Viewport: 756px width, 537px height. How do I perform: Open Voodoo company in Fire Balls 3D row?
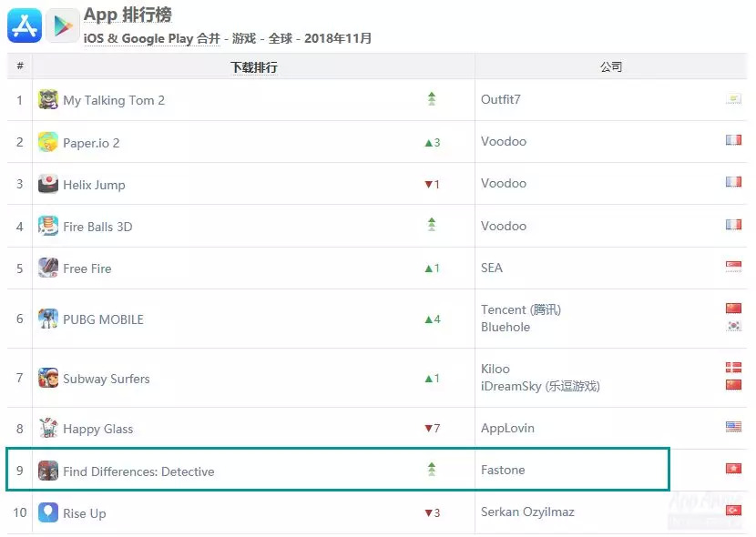coord(504,226)
